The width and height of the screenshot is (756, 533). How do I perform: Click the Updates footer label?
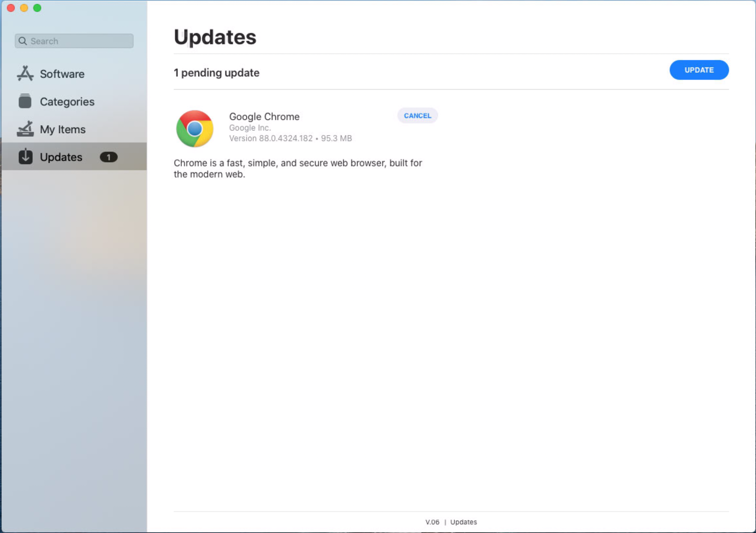[x=464, y=522]
